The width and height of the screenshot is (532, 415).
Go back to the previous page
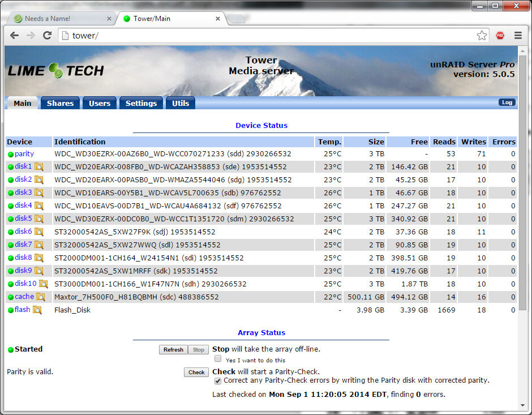click(x=14, y=35)
